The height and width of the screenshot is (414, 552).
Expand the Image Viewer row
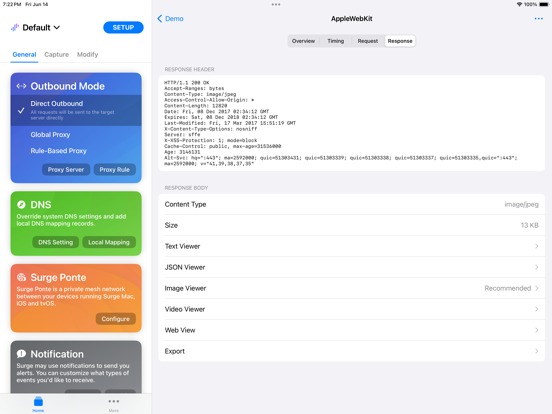351,288
